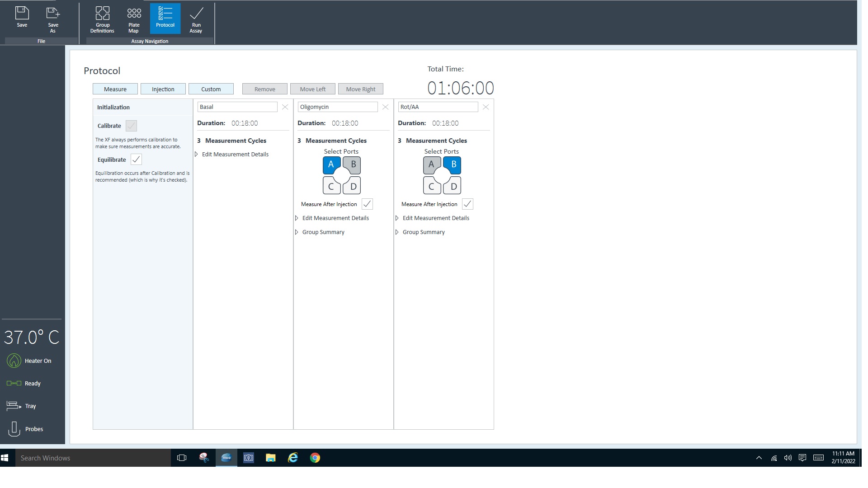This screenshot has width=868, height=488.
Task: Click the Save As icon
Action: coord(53,14)
